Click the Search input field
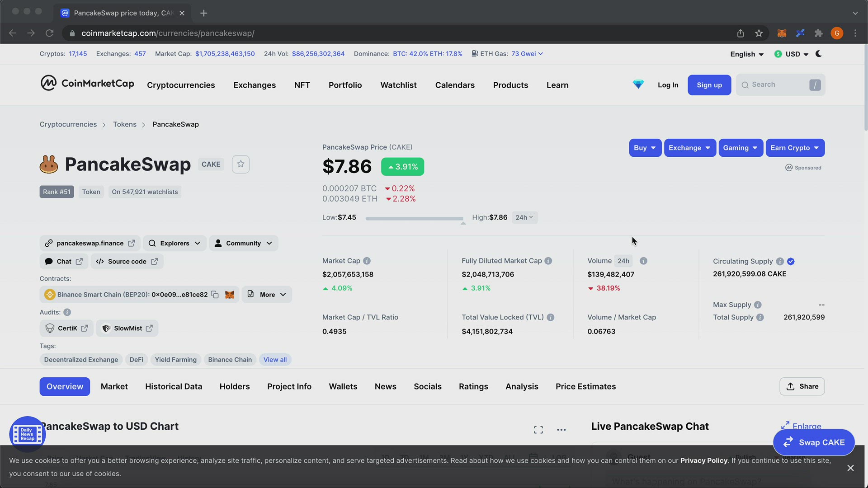The height and width of the screenshot is (488, 868). pyautogui.click(x=781, y=85)
